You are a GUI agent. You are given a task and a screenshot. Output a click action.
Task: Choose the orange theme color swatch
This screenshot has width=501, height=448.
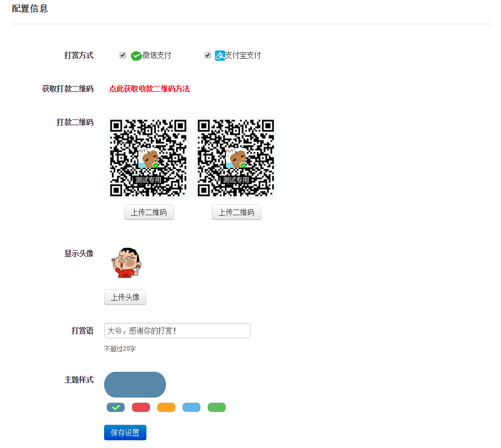[x=166, y=407]
